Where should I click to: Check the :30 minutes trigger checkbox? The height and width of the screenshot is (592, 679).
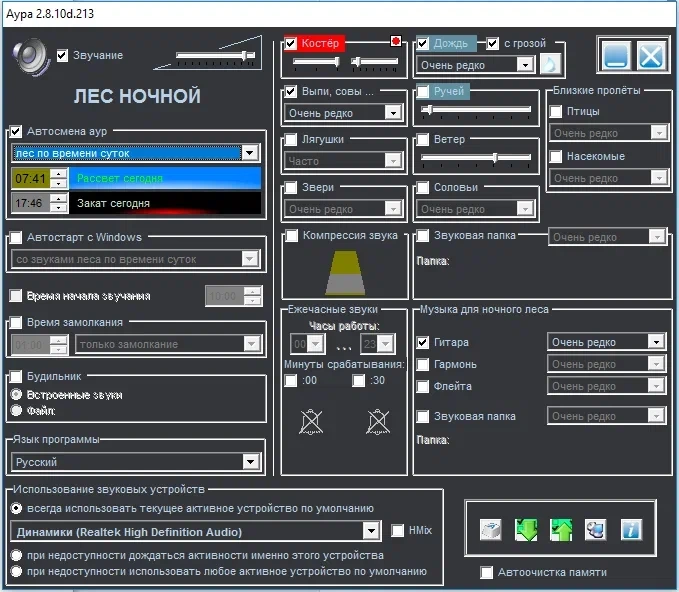point(359,381)
